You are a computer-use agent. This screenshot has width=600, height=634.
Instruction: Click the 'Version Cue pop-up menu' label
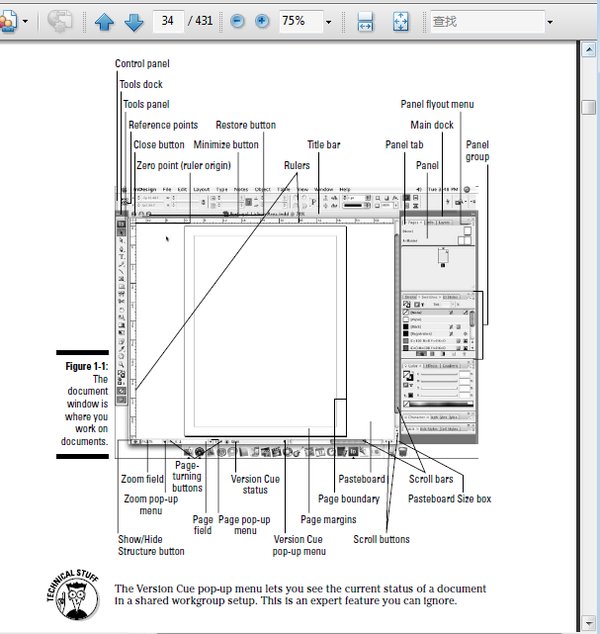pyautogui.click(x=299, y=545)
